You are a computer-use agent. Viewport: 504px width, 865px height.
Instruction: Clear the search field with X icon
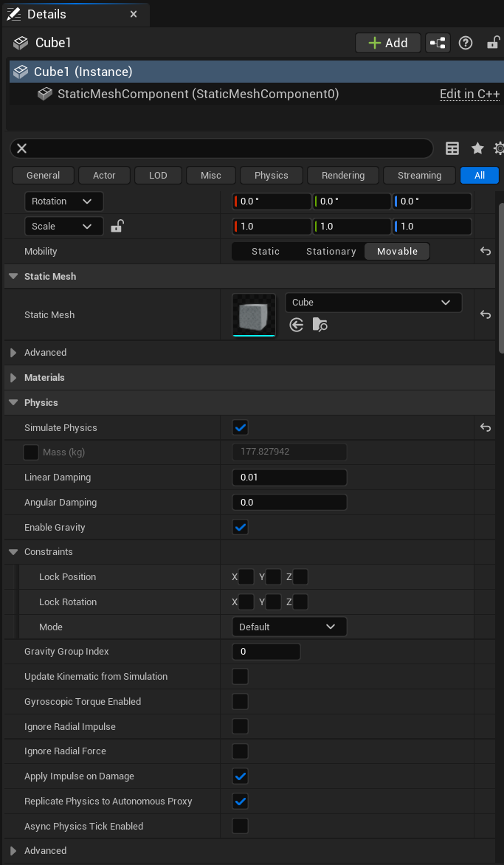21,148
